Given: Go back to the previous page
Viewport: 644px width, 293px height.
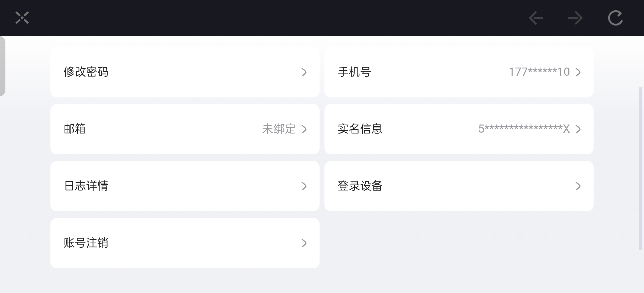Looking at the screenshot, I should coord(536,18).
